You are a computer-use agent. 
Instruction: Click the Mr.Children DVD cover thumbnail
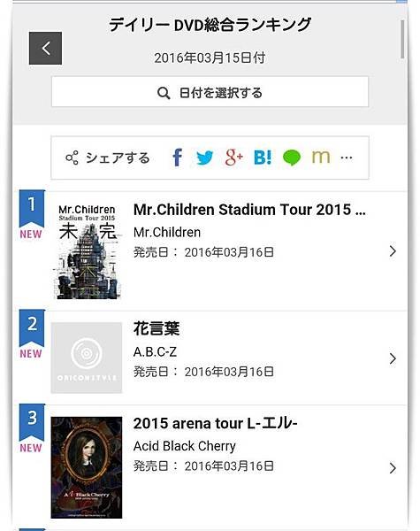87,251
